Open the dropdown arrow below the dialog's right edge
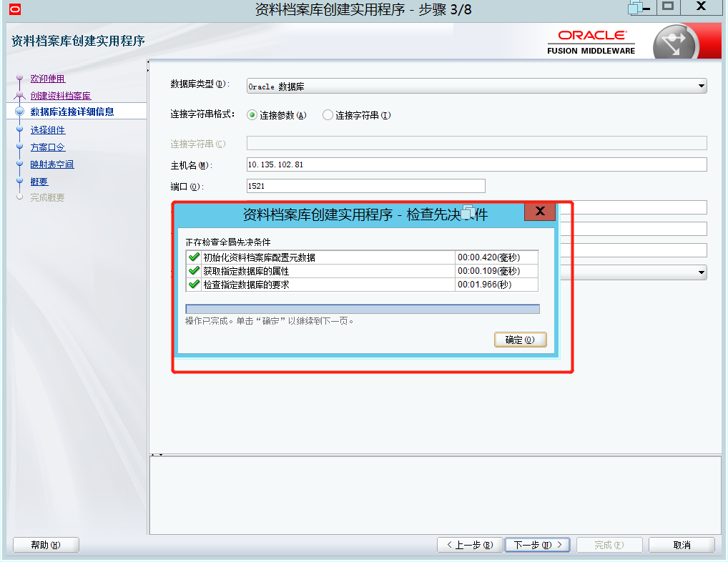This screenshot has width=728, height=562. [x=702, y=272]
